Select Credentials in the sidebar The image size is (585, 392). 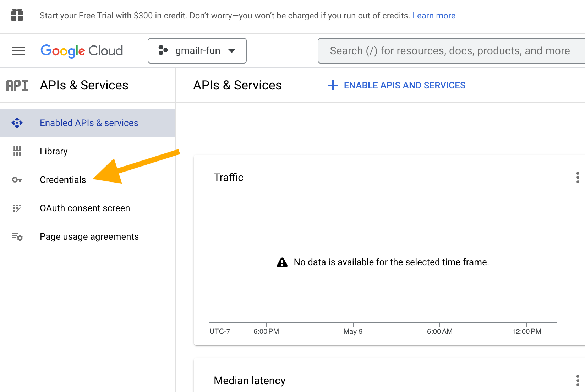[x=62, y=180]
